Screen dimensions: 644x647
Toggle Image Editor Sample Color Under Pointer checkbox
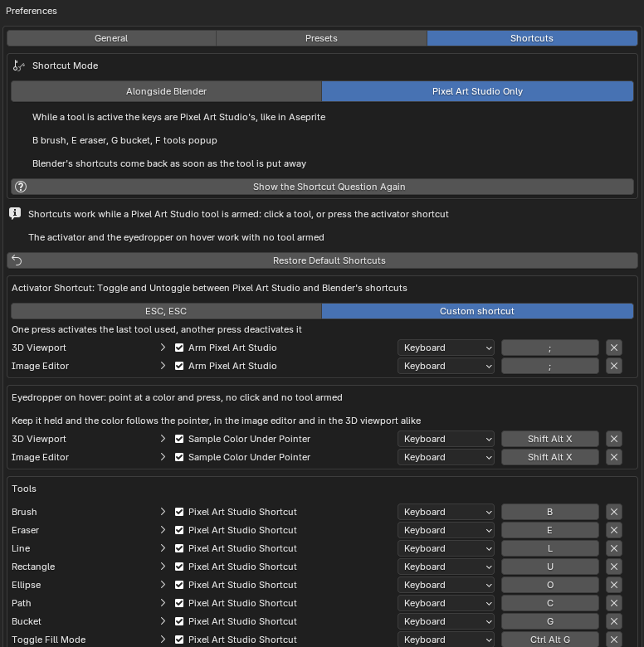(179, 457)
